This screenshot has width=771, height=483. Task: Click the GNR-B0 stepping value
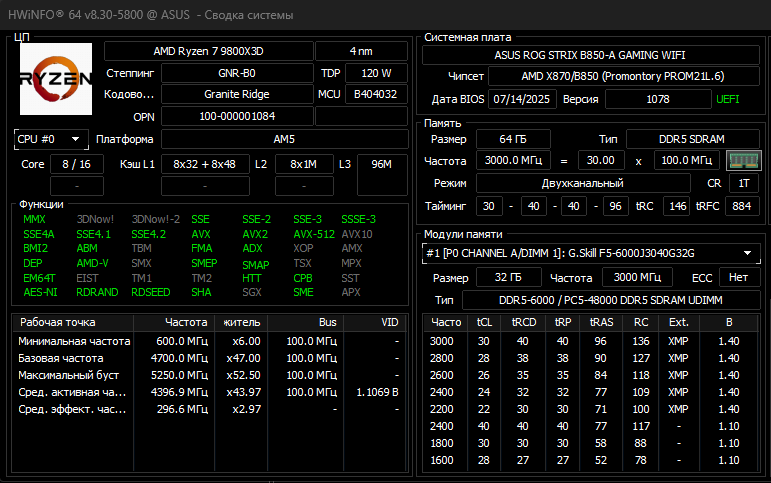tap(237, 73)
